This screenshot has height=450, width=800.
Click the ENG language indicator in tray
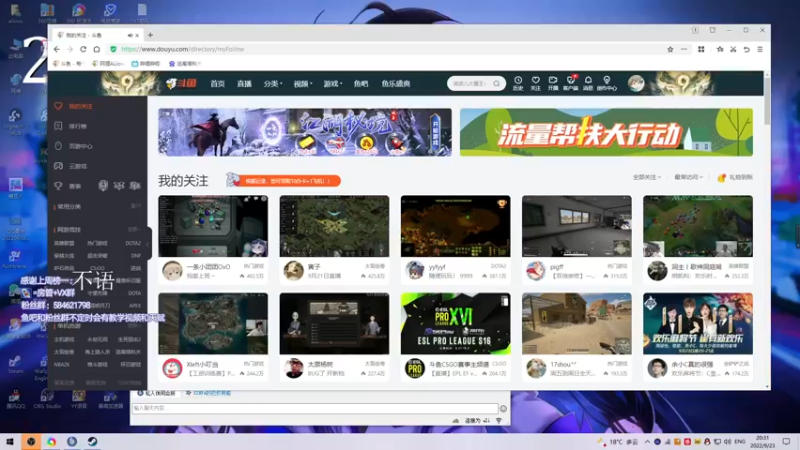click(739, 442)
